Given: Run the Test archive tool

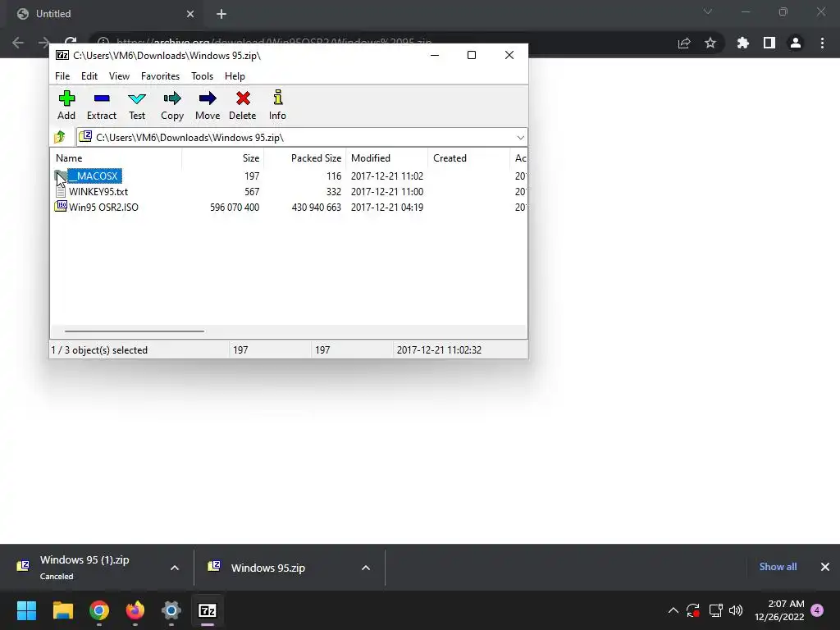Looking at the screenshot, I should [137, 105].
